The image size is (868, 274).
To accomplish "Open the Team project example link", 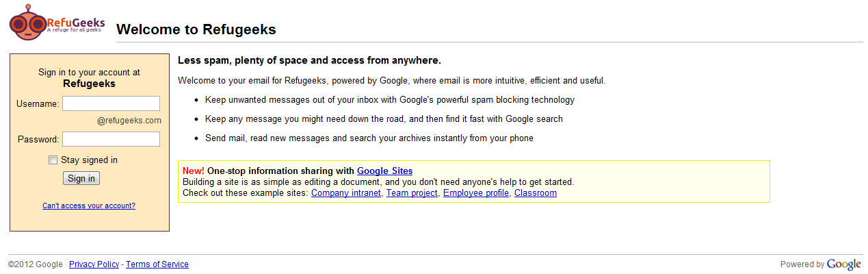I will click(412, 193).
